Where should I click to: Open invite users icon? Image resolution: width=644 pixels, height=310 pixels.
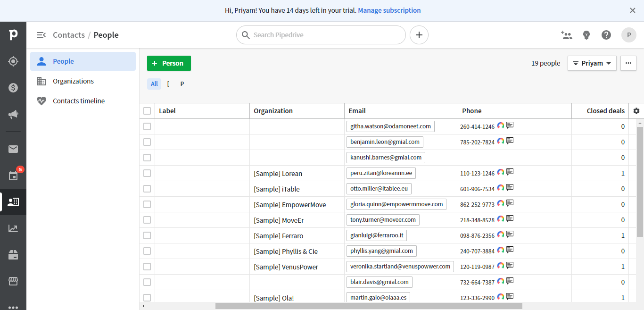[566, 35]
